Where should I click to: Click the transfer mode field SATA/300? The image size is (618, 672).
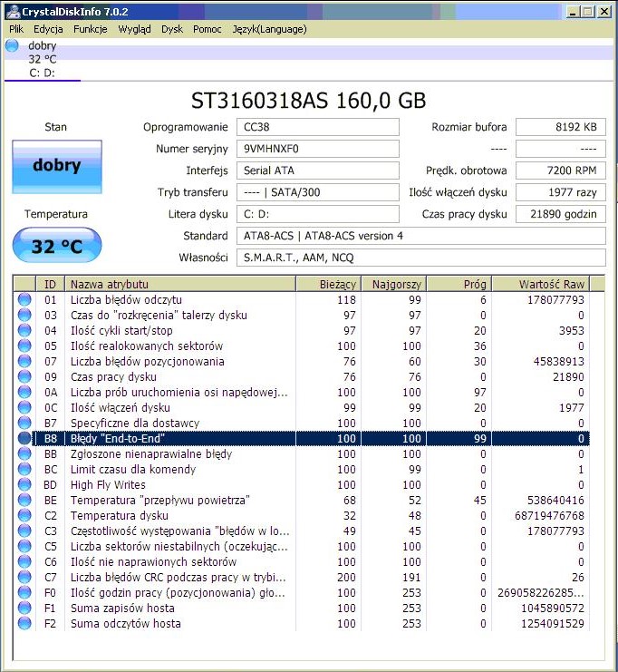[x=318, y=192]
